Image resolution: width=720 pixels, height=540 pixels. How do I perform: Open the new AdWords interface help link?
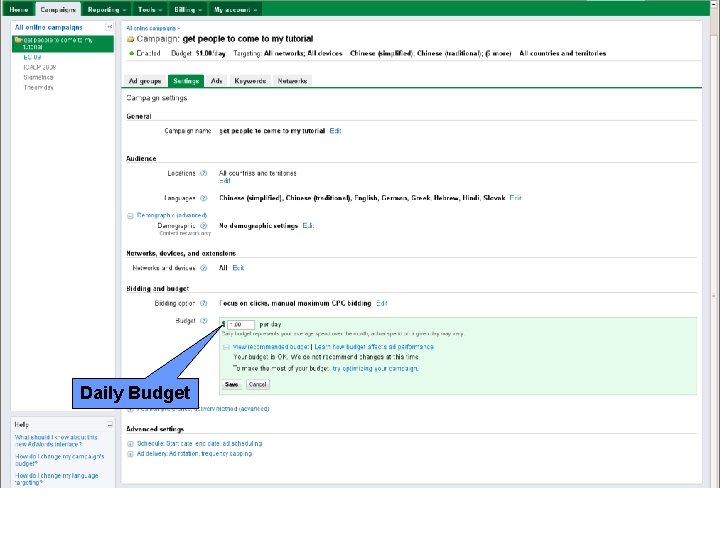(x=56, y=441)
